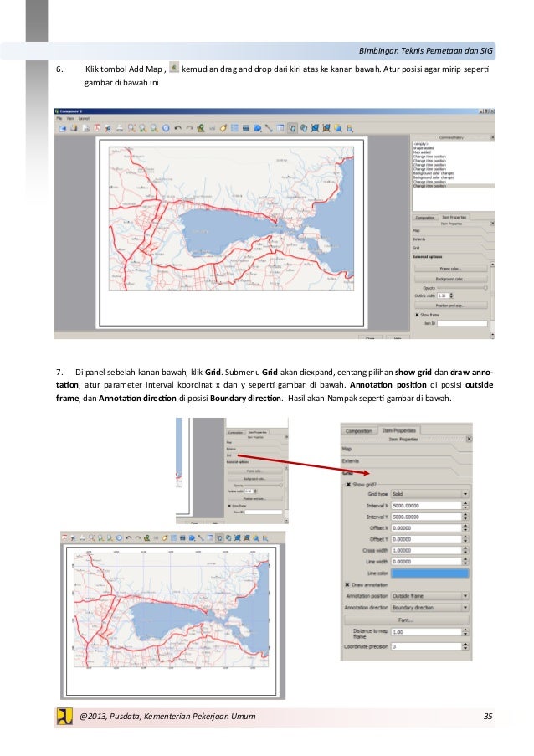This screenshot has width=534, height=756.
Task: Click Position and size... button in top composer
Action: pyautogui.click(x=450, y=306)
